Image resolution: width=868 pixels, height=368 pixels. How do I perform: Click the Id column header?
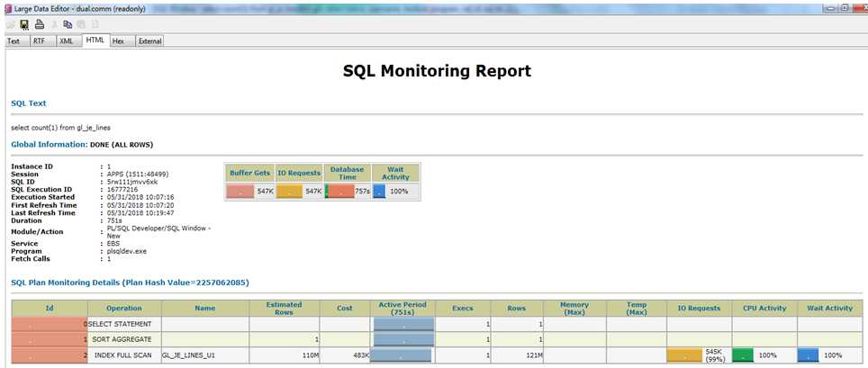coord(50,309)
